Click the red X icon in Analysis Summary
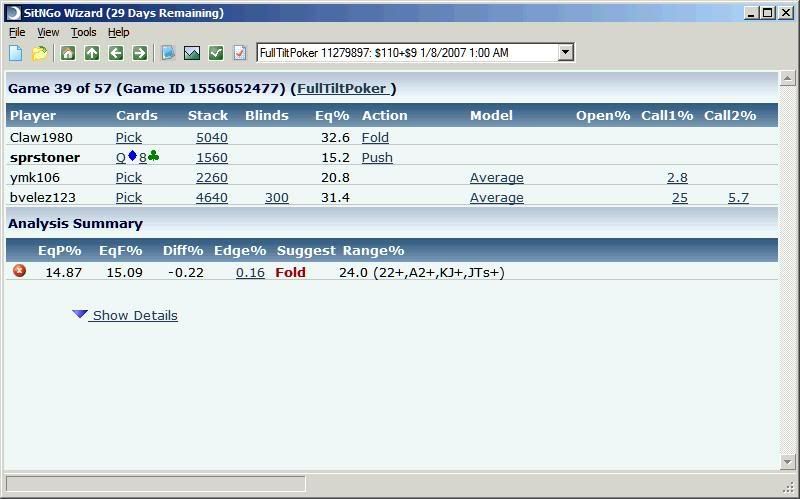The height and width of the screenshot is (499, 800). pos(19,271)
